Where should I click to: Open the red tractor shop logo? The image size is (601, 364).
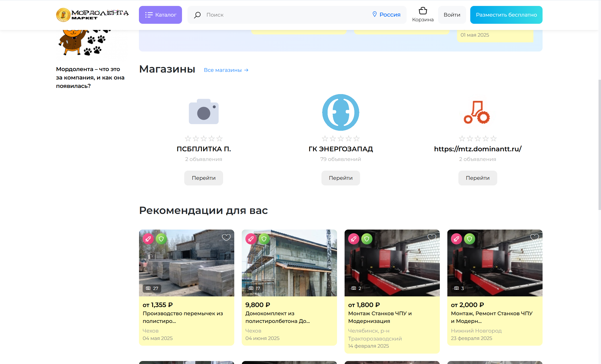(x=477, y=112)
